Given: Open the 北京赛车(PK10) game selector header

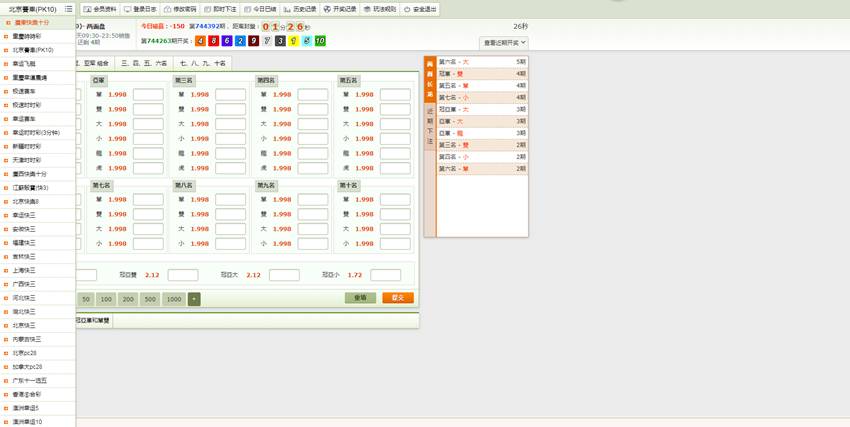Looking at the screenshot, I should click(33, 9).
